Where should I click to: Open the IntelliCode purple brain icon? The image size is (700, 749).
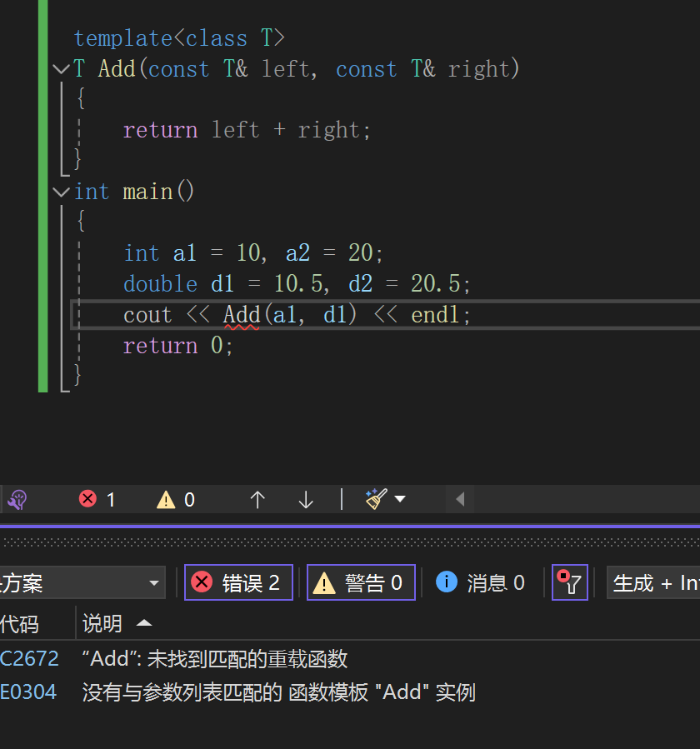coord(17,500)
